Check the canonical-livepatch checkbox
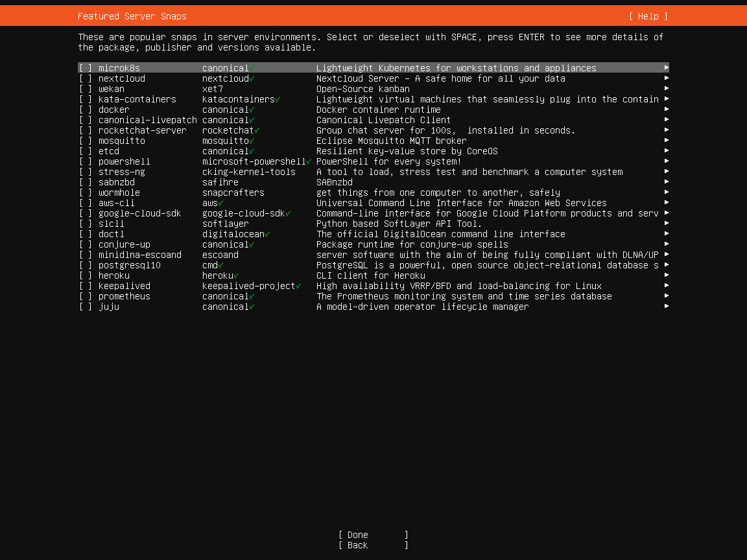This screenshot has width=747, height=560. pos(86,120)
